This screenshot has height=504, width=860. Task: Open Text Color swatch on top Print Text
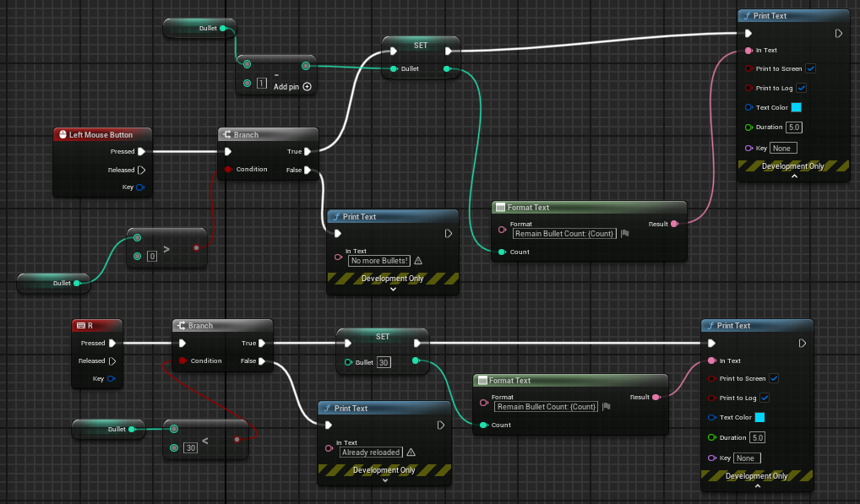[797, 107]
